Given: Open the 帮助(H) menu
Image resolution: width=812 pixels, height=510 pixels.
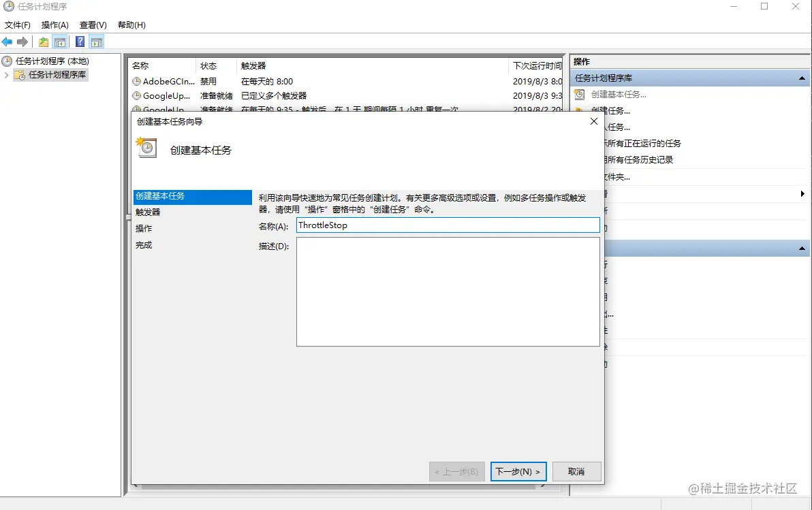Looking at the screenshot, I should (x=131, y=25).
